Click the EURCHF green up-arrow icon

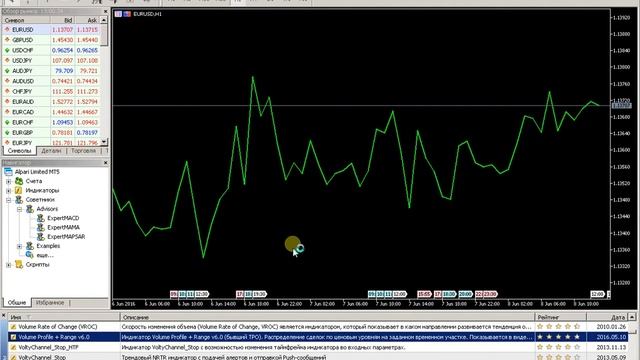click(x=7, y=122)
